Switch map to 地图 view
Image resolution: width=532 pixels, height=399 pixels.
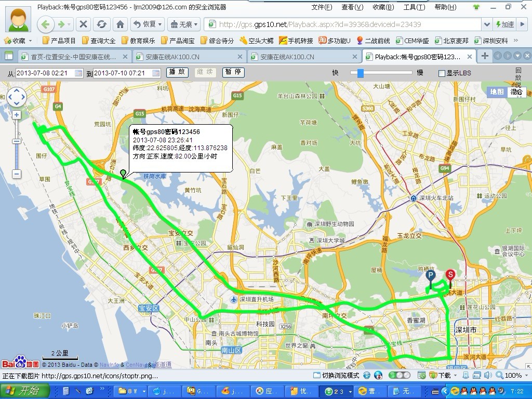[497, 92]
